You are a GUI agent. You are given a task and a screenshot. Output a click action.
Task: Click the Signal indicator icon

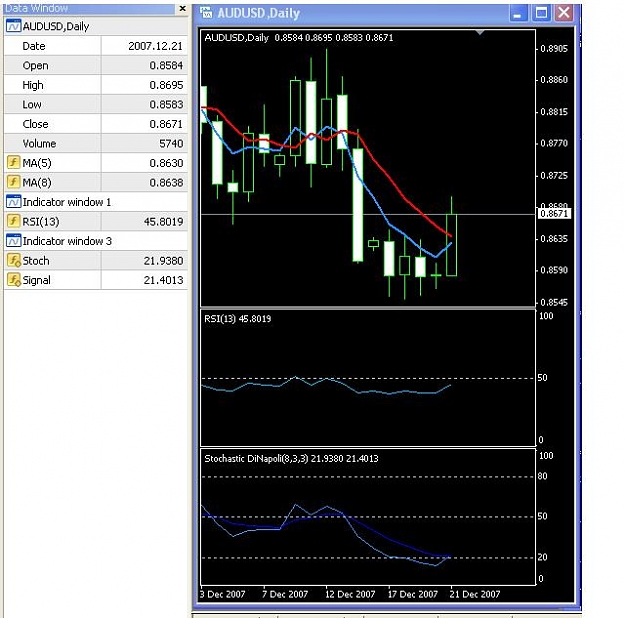[x=14, y=280]
